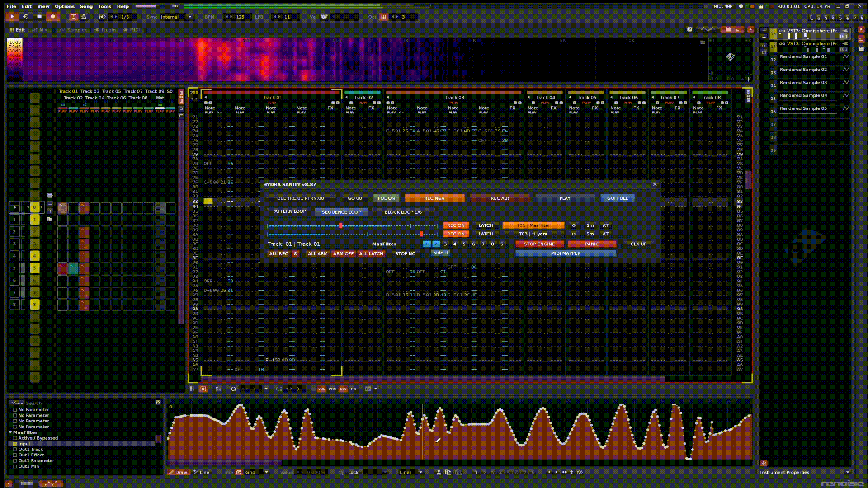Screen dimensions: 868x488
Task: Toggle block loop icon in transport
Action: click(103, 17)
